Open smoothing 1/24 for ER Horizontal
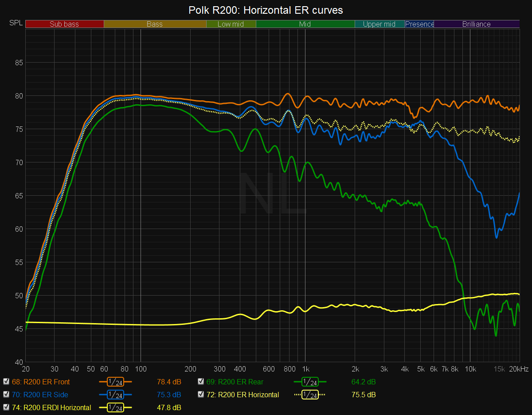The width and height of the screenshot is (532, 415). [x=310, y=395]
